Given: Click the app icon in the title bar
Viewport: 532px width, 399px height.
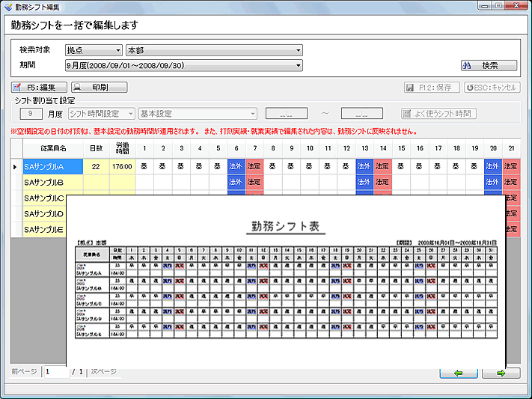Looking at the screenshot, I should 8,7.
